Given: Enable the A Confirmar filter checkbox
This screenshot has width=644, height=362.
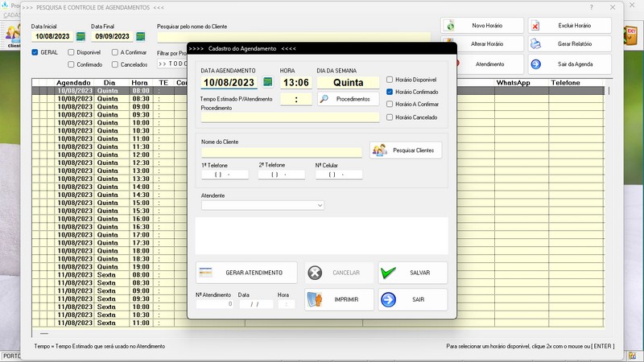Looking at the screenshot, I should click(115, 52).
